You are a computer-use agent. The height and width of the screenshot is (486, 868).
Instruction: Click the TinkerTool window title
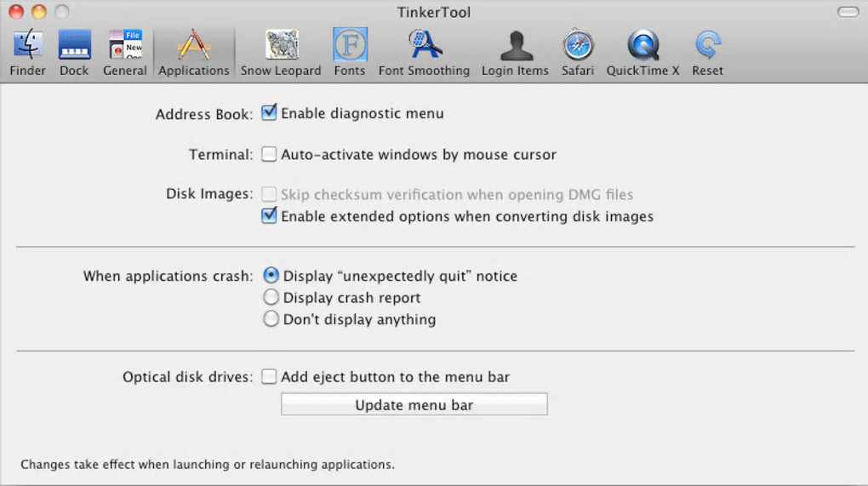pos(434,12)
